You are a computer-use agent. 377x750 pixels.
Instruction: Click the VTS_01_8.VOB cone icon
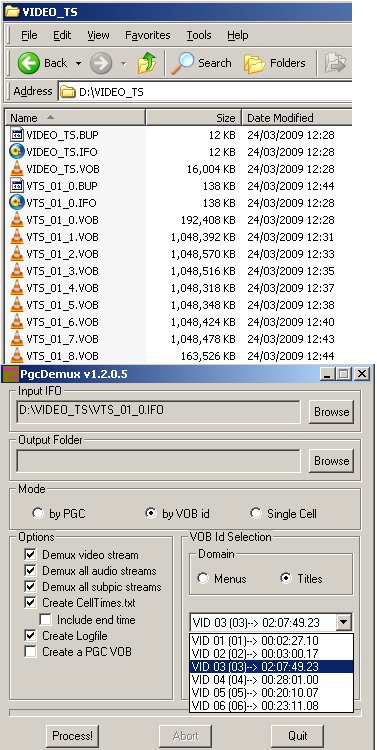pos(17,355)
